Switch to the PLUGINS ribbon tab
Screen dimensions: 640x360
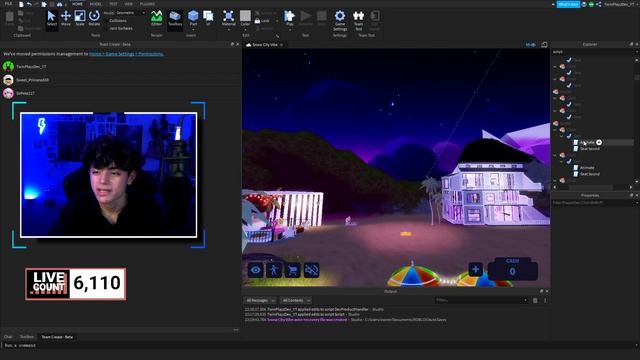click(x=147, y=4)
